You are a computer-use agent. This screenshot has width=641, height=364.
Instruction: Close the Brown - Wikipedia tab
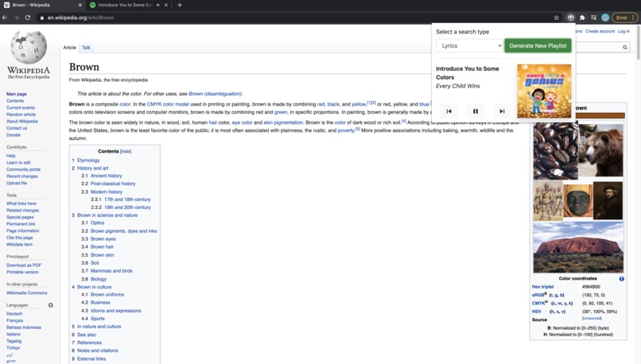[x=80, y=5]
